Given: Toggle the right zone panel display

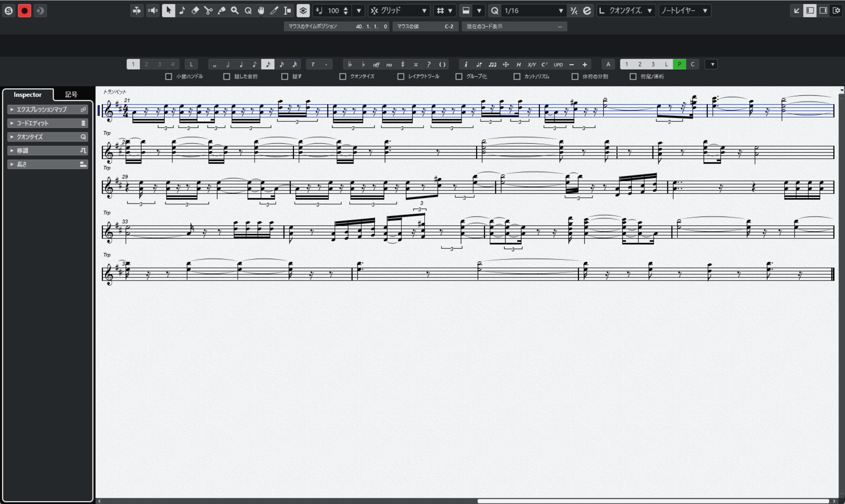Looking at the screenshot, I should tap(823, 11).
